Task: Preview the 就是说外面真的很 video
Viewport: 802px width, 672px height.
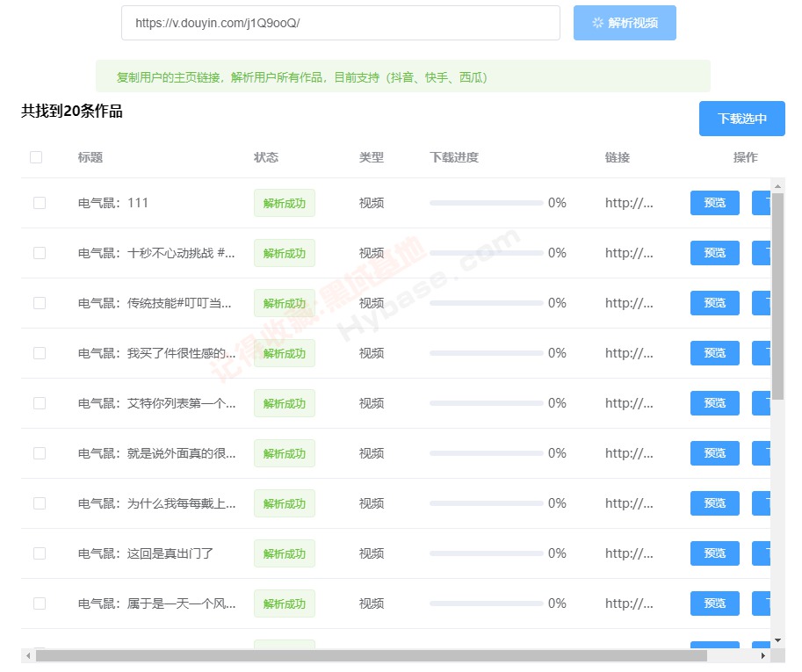Action: (714, 453)
